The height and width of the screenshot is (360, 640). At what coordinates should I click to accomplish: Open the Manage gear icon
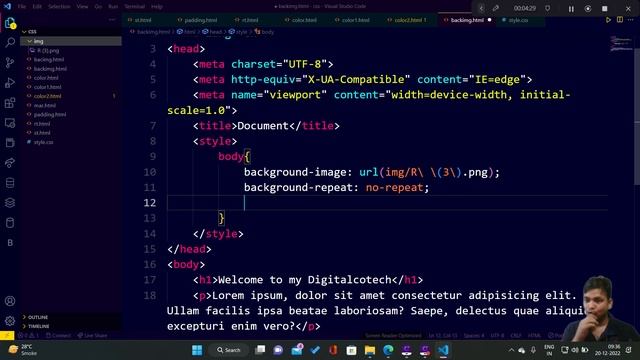click(x=10, y=321)
